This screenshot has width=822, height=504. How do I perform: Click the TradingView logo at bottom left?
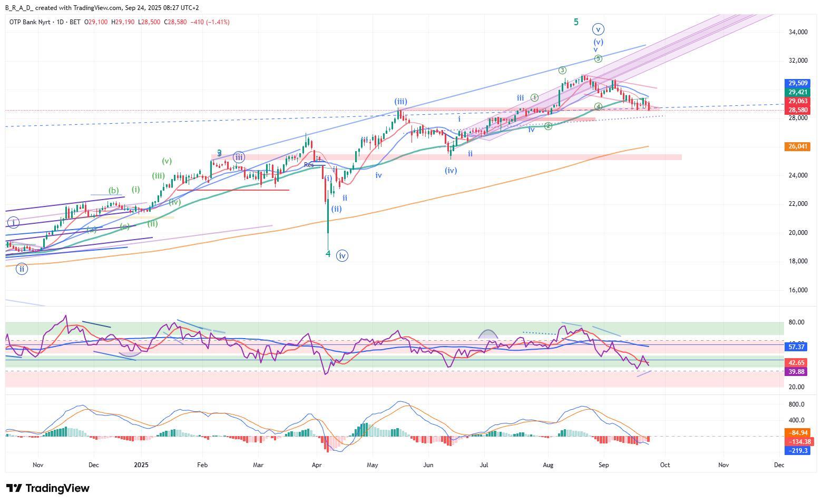pos(48,488)
